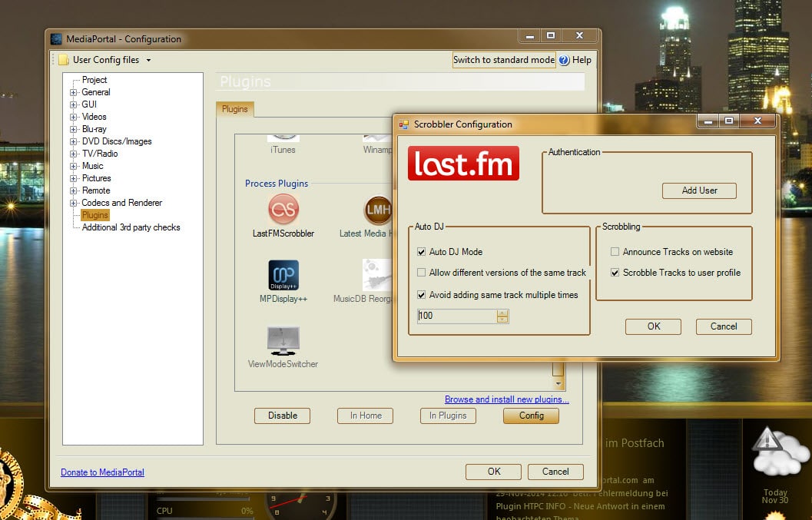
Task: Expand the Codecs and Renderer node
Action: coord(74,203)
